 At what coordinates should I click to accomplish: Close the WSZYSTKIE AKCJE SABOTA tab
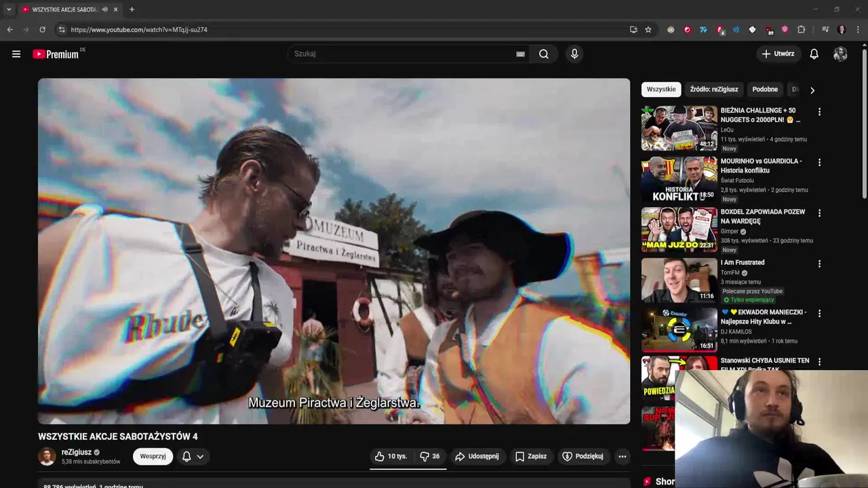(116, 9)
